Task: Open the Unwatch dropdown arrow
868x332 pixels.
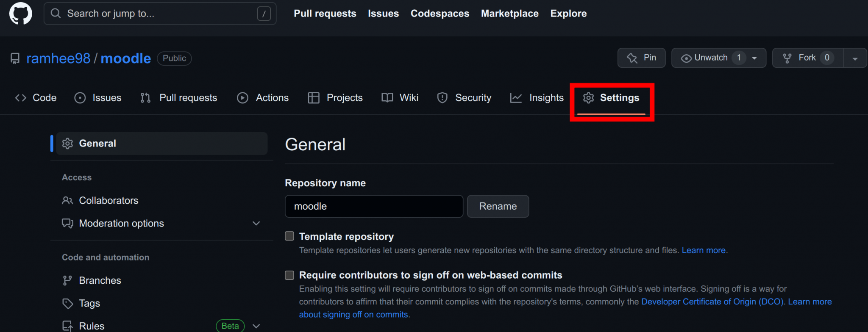Action: [754, 58]
